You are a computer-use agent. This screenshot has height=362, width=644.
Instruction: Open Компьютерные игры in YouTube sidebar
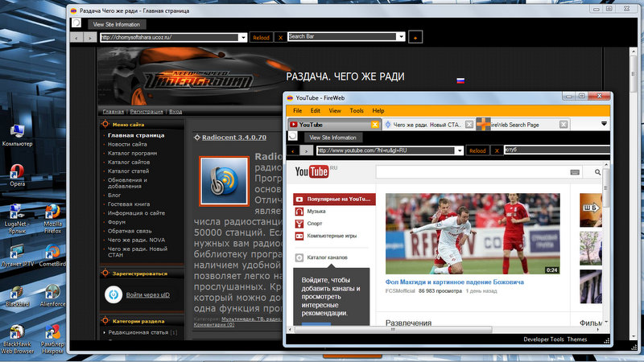332,236
